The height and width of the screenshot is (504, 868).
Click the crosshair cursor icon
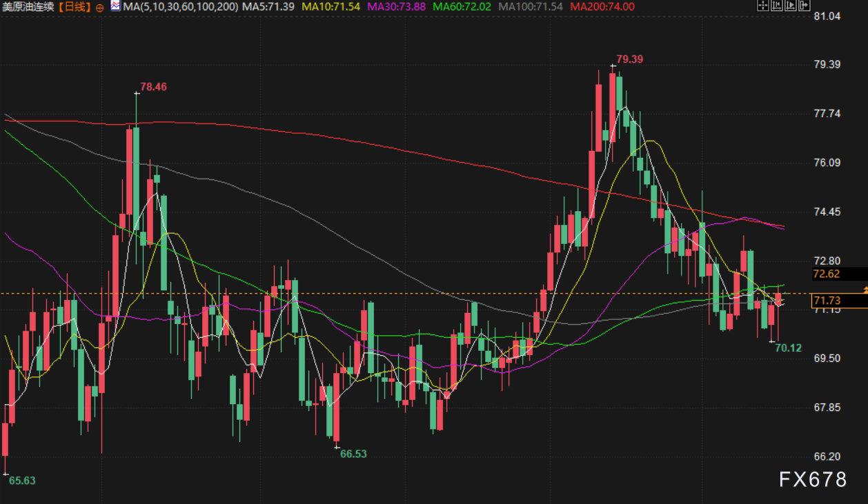[x=762, y=6]
